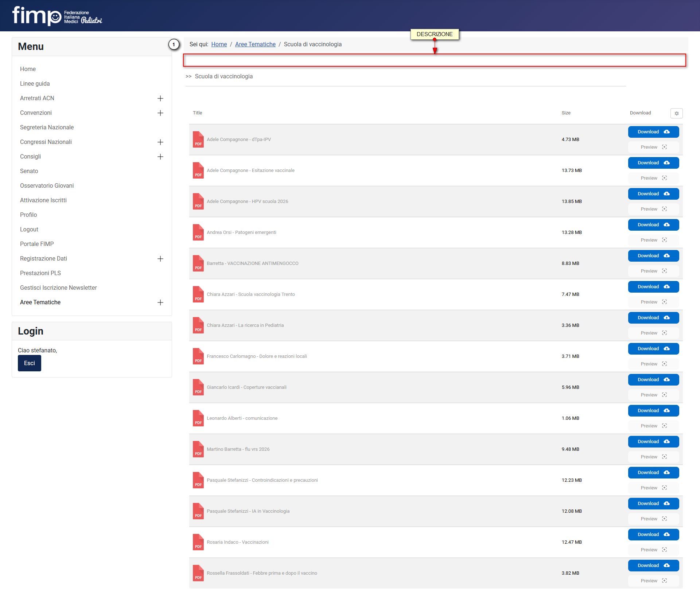Expand the Convenzioni submenu plus icon

point(160,113)
